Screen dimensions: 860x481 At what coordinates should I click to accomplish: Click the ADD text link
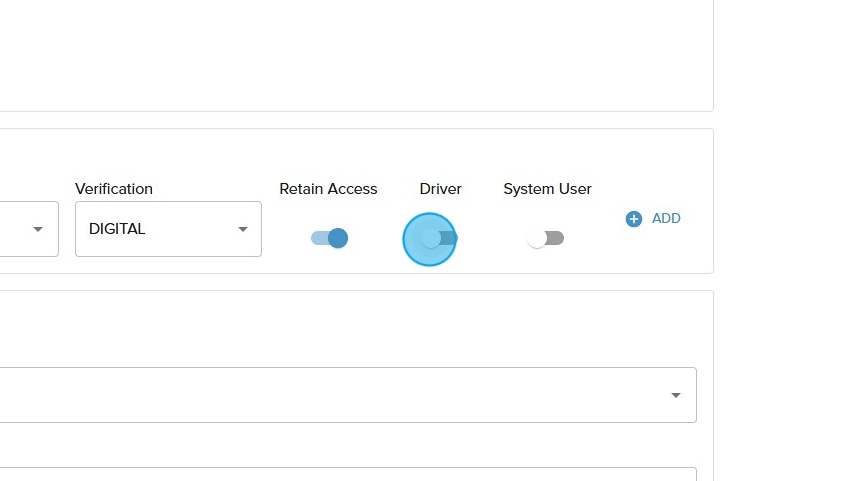coord(666,219)
